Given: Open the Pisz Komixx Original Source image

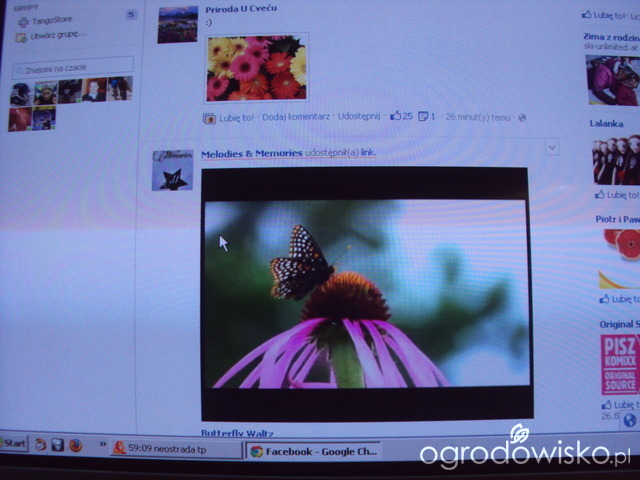Looking at the screenshot, I should coord(620,364).
